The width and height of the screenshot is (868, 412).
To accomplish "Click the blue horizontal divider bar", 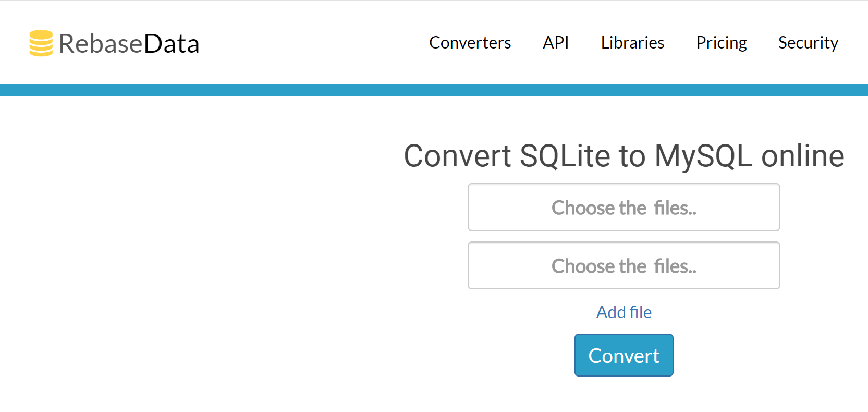I will pos(434,90).
